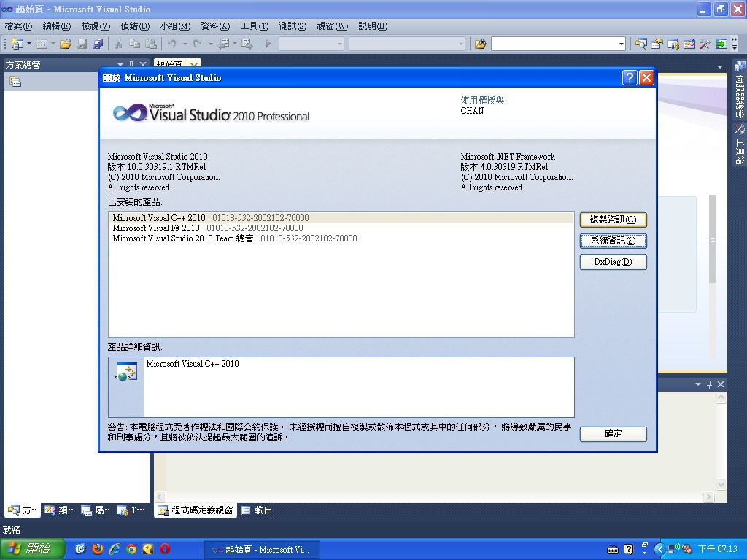747x560 pixels.
Task: Click the Copy toolbar icon
Action: point(135,44)
